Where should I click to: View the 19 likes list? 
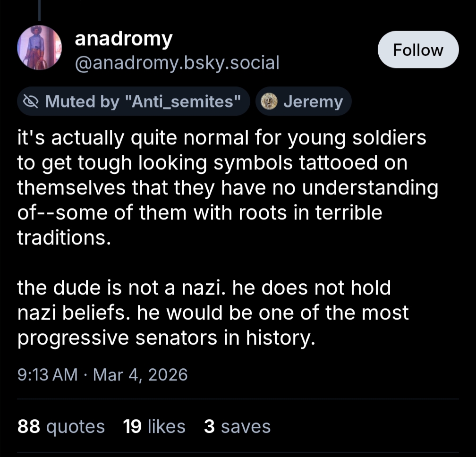[154, 426]
